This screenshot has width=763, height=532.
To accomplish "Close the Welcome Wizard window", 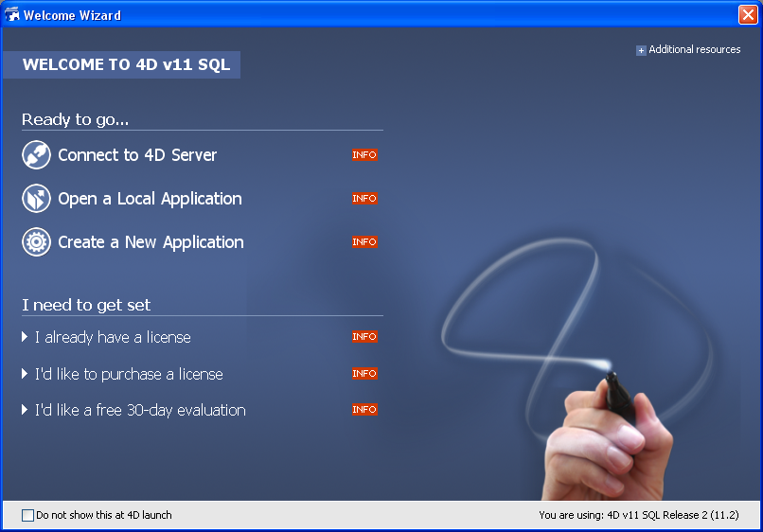I will coord(747,15).
